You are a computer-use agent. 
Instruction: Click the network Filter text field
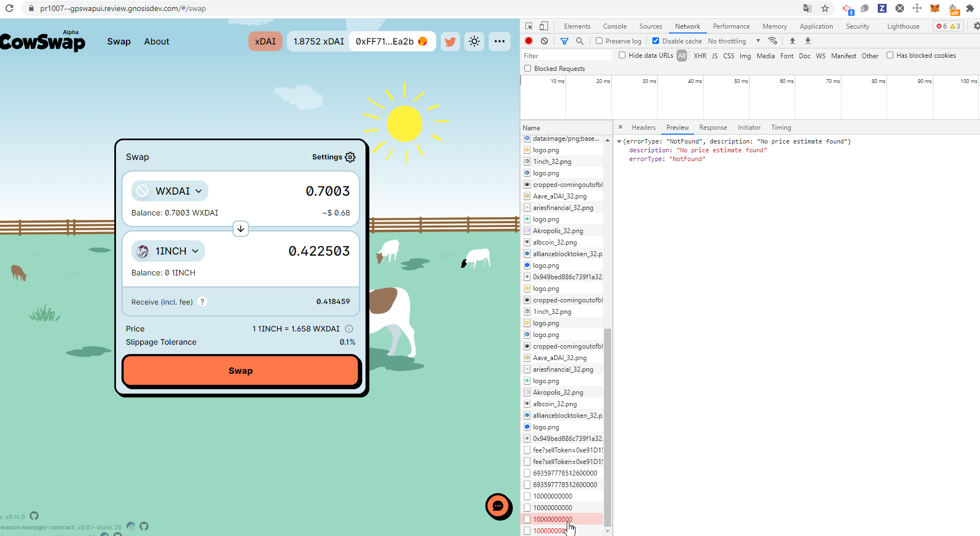pos(567,56)
